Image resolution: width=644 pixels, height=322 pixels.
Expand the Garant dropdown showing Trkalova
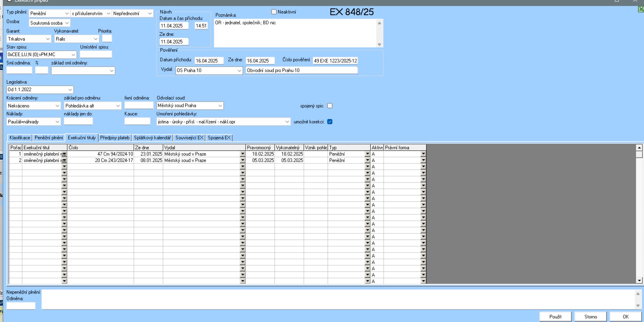point(48,39)
